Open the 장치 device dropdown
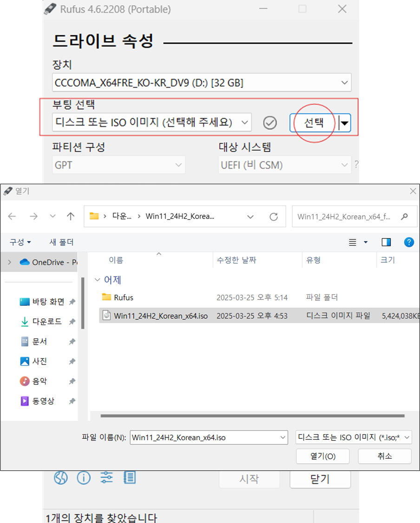Image resolution: width=420 pixels, height=523 pixels. coord(202,82)
